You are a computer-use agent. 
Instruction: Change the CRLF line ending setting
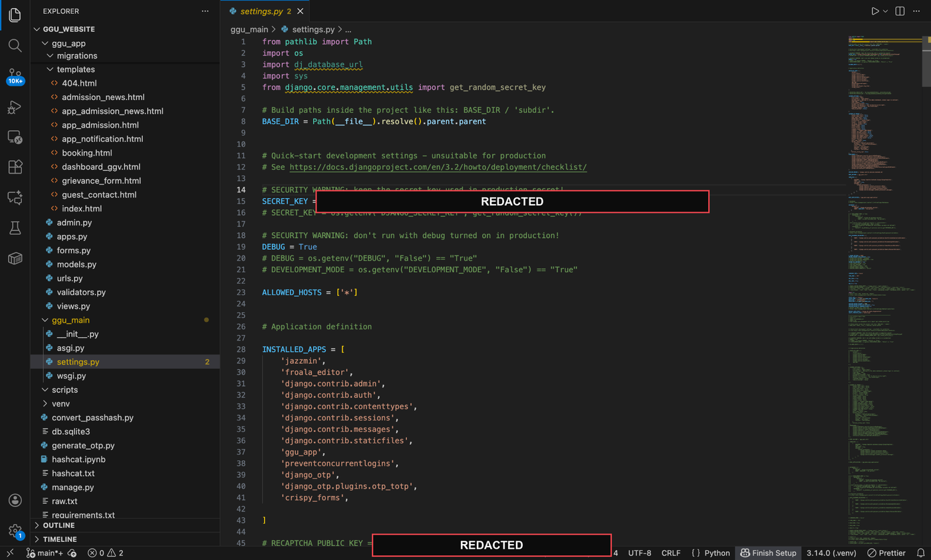coord(671,553)
